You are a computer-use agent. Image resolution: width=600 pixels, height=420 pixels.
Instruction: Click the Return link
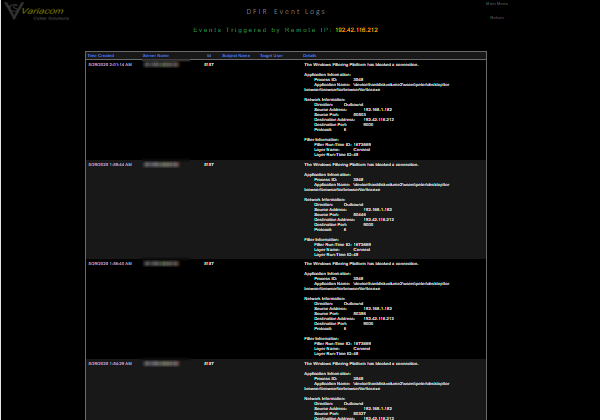point(497,17)
